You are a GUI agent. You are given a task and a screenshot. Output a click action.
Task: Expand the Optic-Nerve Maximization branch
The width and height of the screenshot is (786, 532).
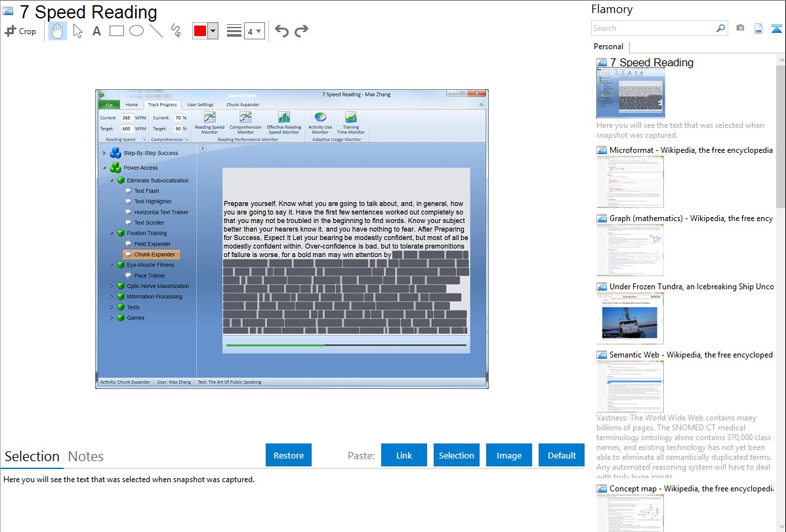click(x=112, y=286)
